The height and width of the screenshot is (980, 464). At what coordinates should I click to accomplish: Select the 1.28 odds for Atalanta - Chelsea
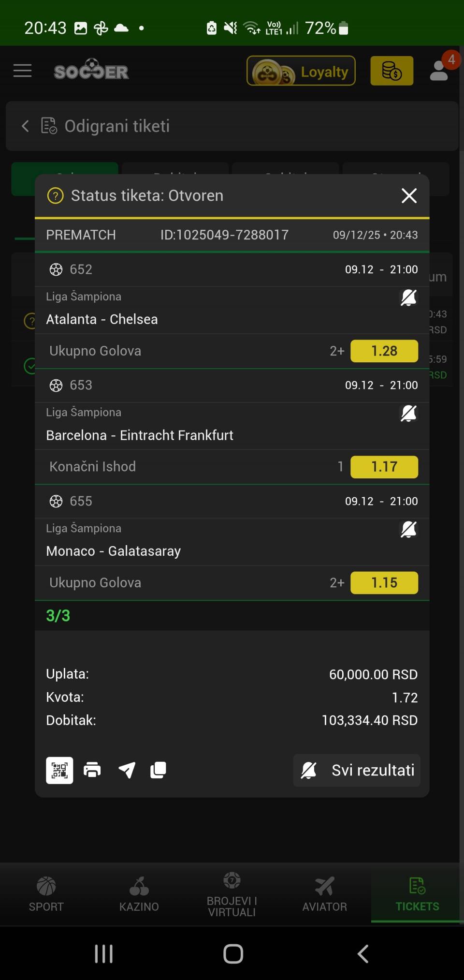[384, 351]
